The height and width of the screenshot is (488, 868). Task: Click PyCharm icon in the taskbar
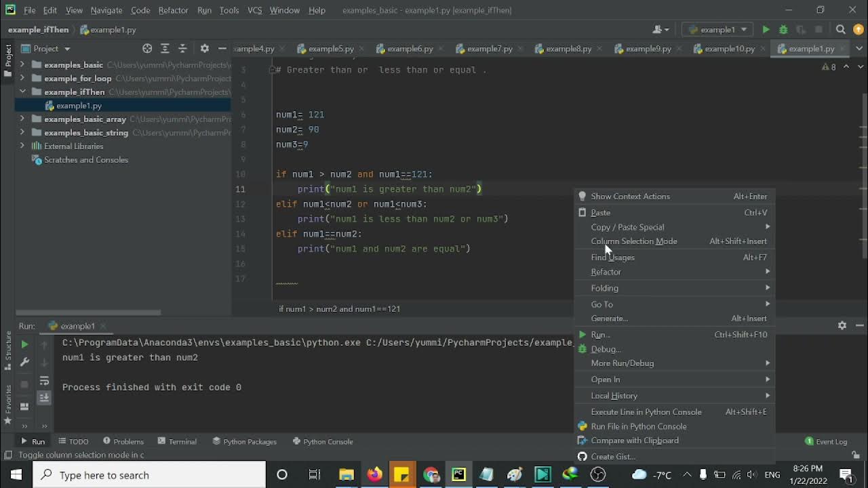pyautogui.click(x=459, y=474)
